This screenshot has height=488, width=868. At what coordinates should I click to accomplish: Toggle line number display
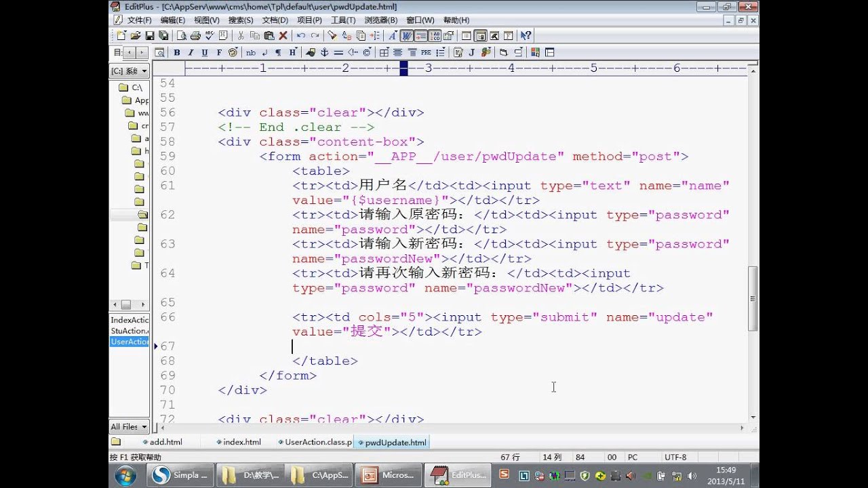435,36
